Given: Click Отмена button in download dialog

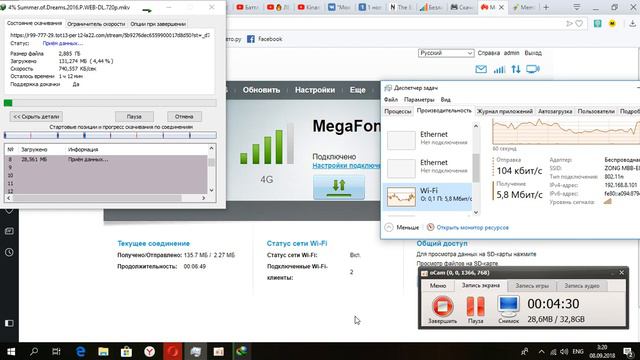Looking at the screenshot, I should click(184, 117).
